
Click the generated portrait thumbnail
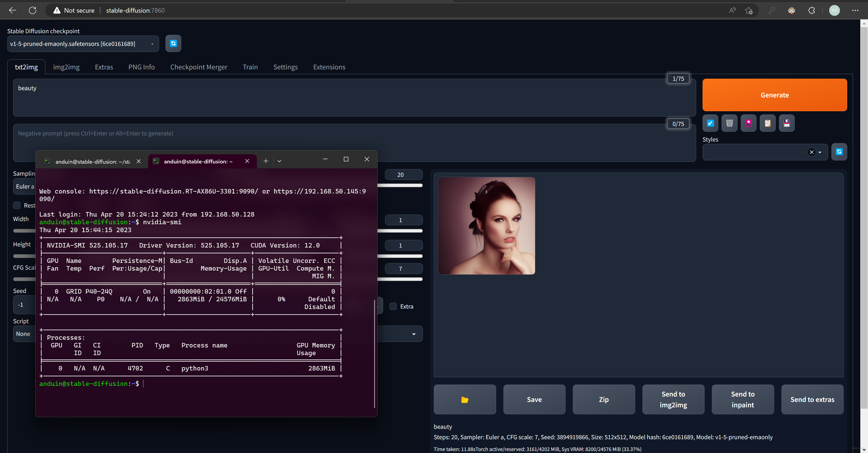[486, 226]
